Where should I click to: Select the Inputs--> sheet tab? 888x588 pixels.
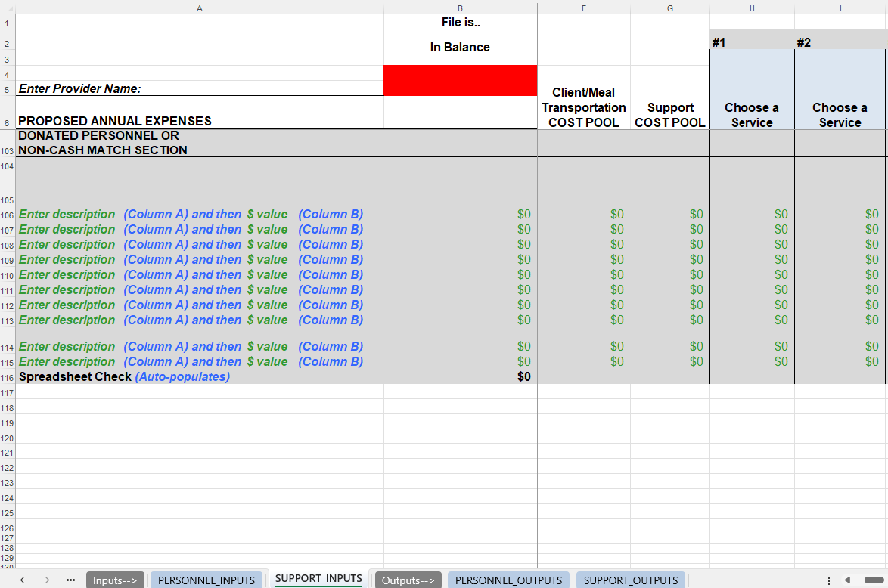(x=115, y=580)
